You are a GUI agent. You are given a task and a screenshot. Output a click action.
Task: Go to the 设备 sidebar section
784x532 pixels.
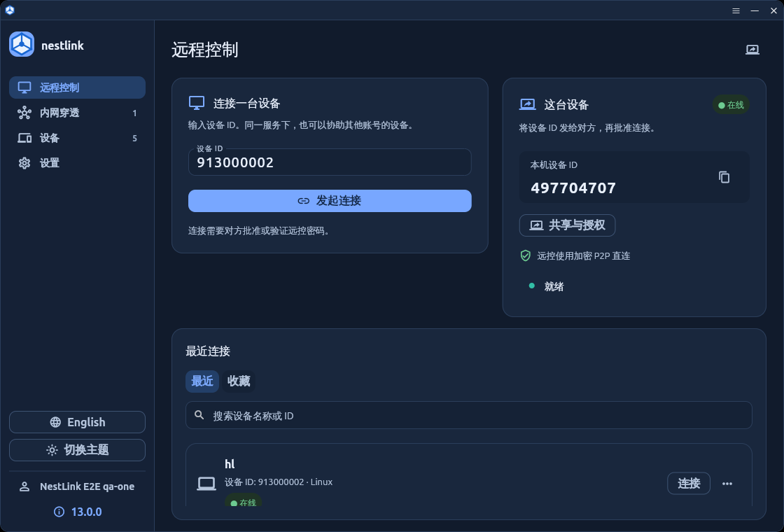click(x=77, y=138)
